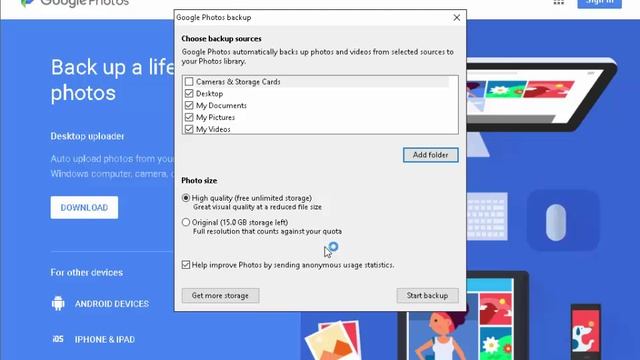640x360 pixels.
Task: Click the Desktop uploader heading text
Action: [x=87, y=136]
